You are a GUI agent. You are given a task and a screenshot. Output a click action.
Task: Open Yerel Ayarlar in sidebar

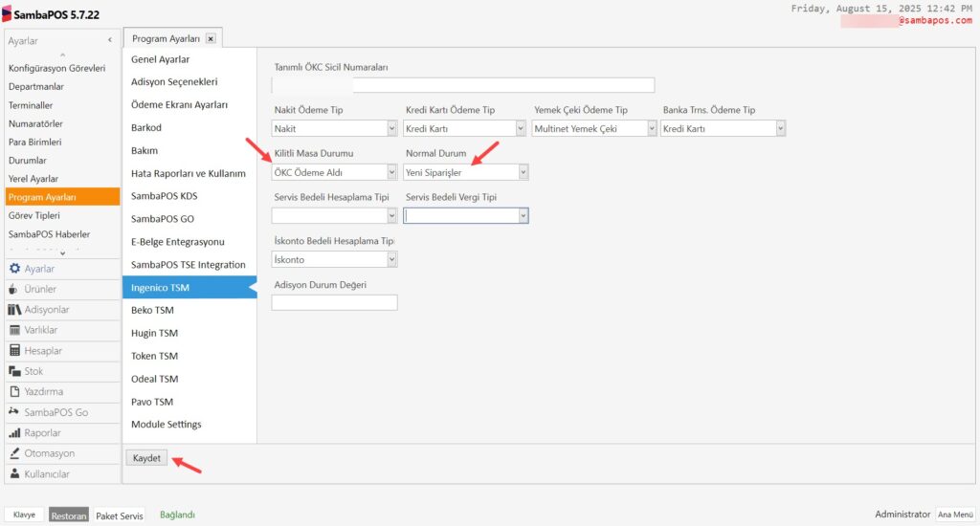point(62,179)
